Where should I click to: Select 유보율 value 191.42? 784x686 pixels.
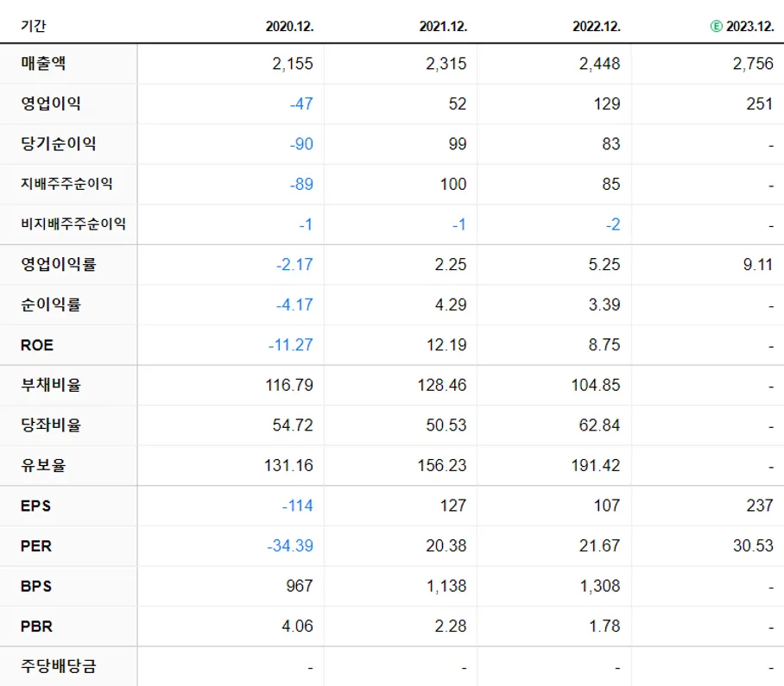coord(596,466)
